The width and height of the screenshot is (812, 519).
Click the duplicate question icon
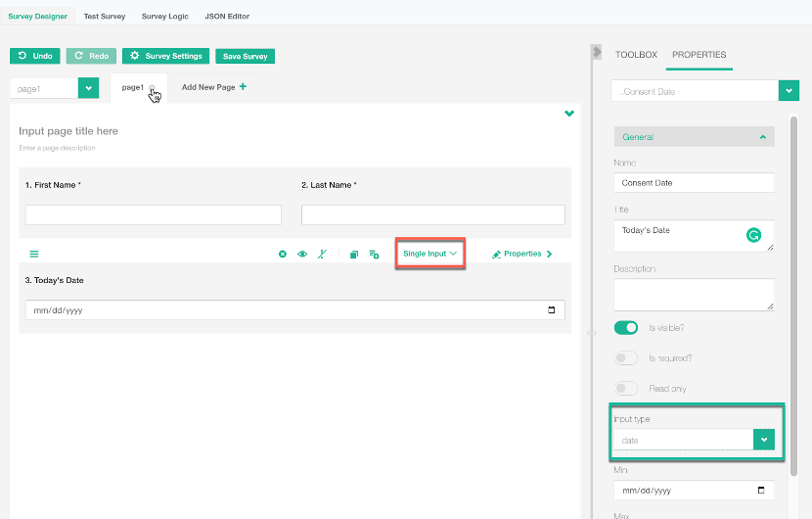354,255
